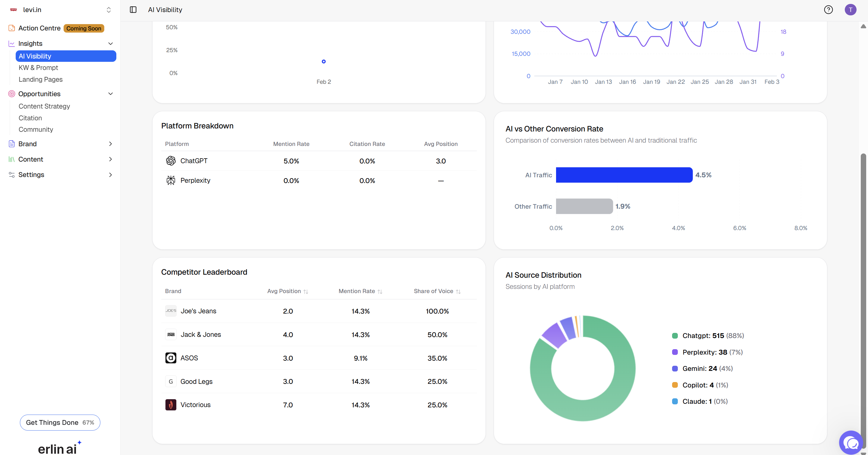Open the Citation page
Viewport: 868px width, 455px height.
point(30,118)
